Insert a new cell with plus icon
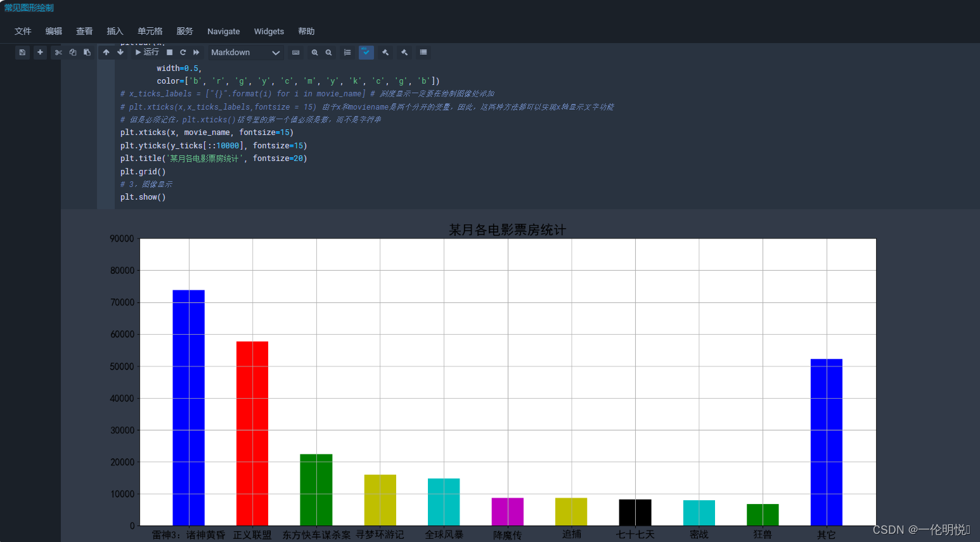Image resolution: width=980 pixels, height=542 pixels. click(40, 53)
